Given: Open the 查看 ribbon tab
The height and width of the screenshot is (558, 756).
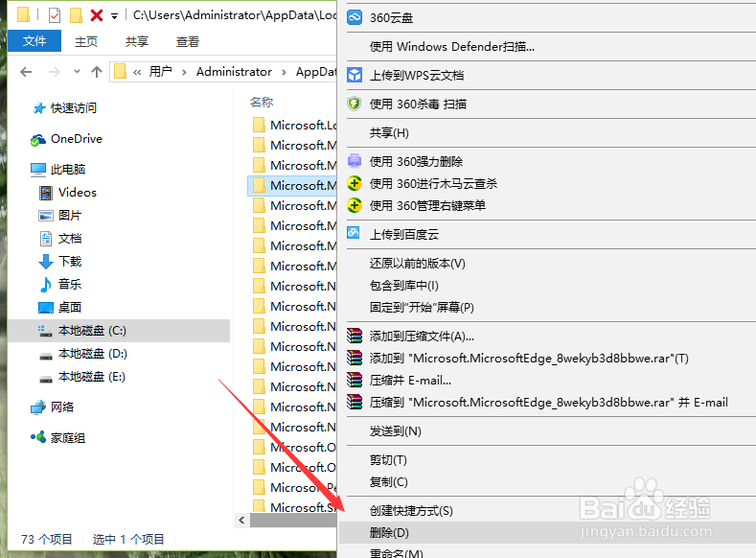Looking at the screenshot, I should pyautogui.click(x=188, y=42).
